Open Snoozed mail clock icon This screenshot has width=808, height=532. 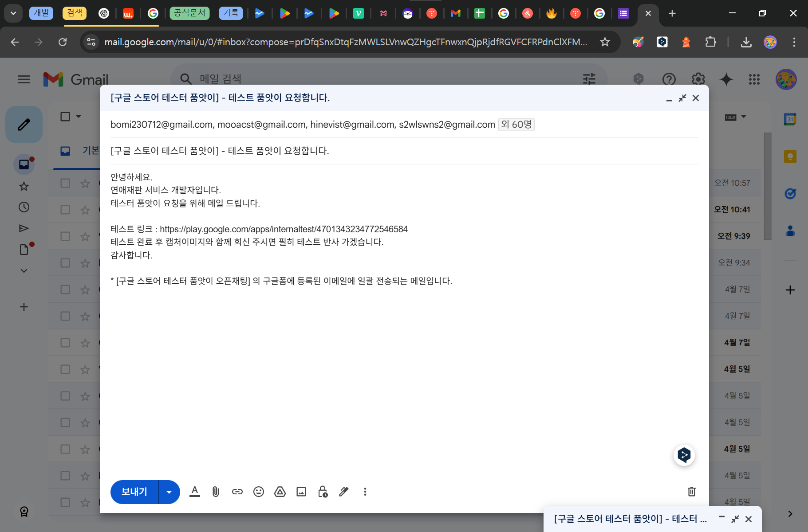24,207
